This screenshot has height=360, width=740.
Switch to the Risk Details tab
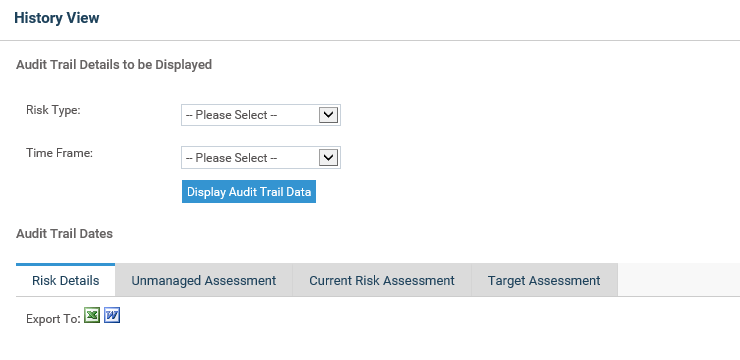click(66, 280)
